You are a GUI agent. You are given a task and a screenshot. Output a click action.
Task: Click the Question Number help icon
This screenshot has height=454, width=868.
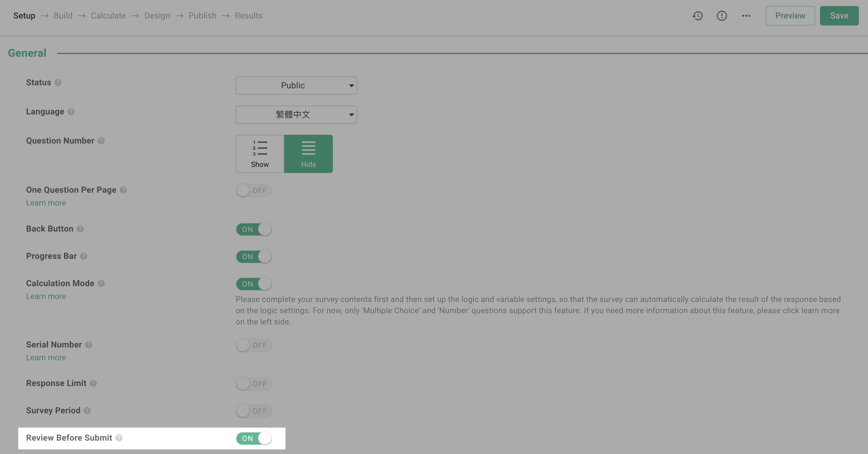[101, 141]
